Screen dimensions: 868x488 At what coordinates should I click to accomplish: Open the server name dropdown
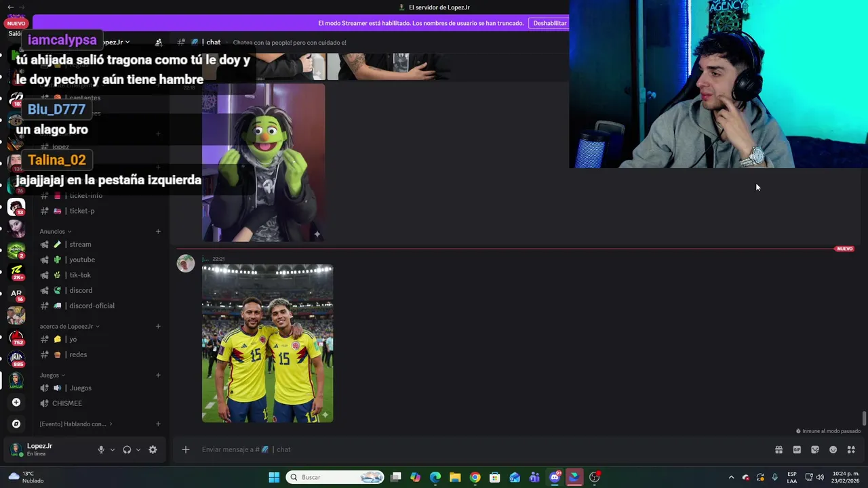click(x=115, y=42)
